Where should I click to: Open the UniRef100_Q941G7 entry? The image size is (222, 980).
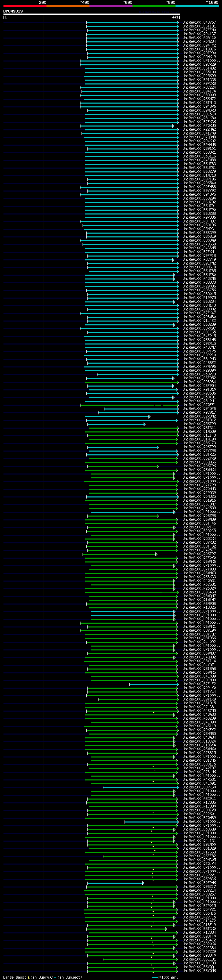tap(199, 34)
